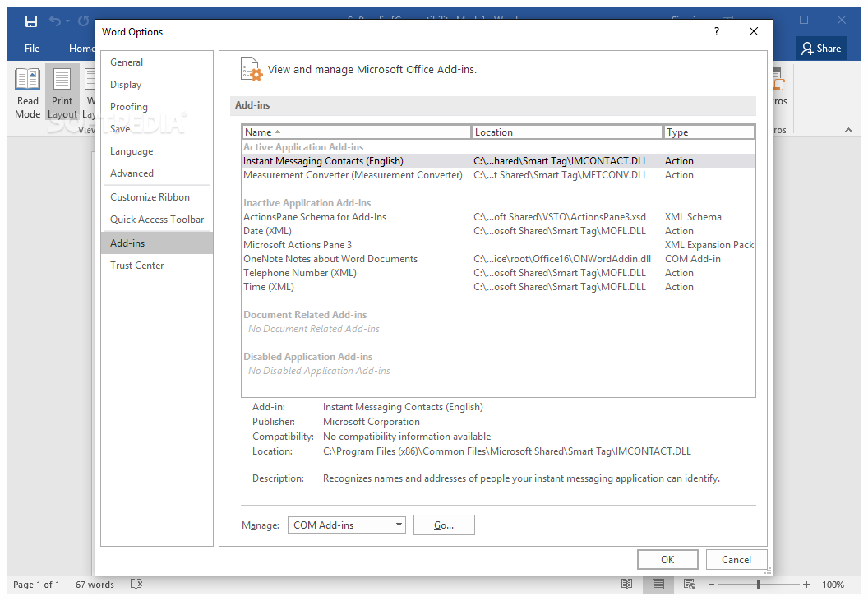Select ActionsPane Schema for Add-Ins row

pyautogui.click(x=498, y=217)
